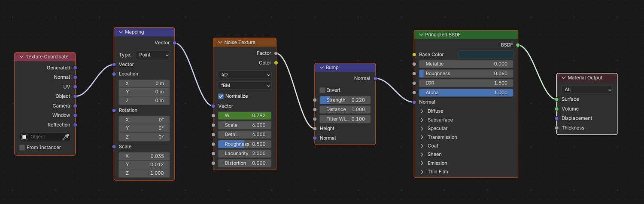Click the green BSDF output socket
This screenshot has width=644, height=204.
tap(518, 45)
